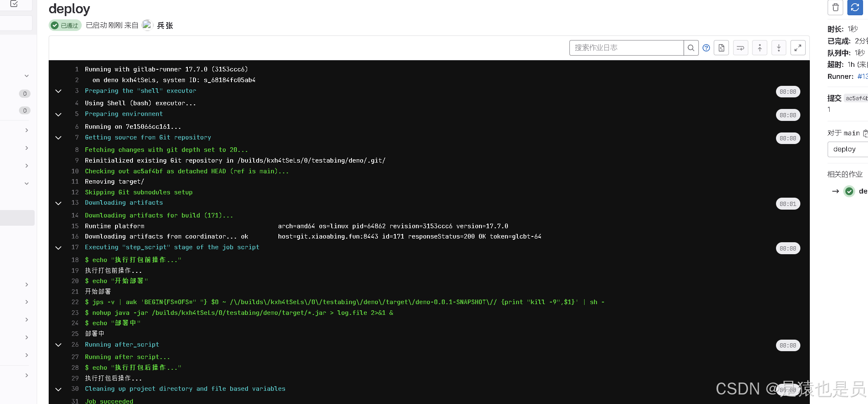Viewport: 868px width, 404px height.
Task: Click the 'Running after script...' log line
Action: [x=127, y=357]
